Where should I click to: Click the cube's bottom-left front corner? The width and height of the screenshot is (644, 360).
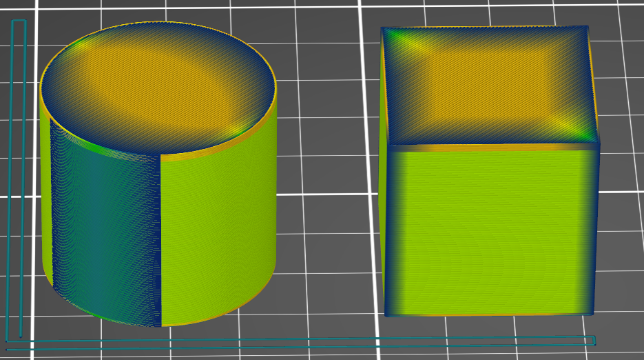(x=386, y=314)
